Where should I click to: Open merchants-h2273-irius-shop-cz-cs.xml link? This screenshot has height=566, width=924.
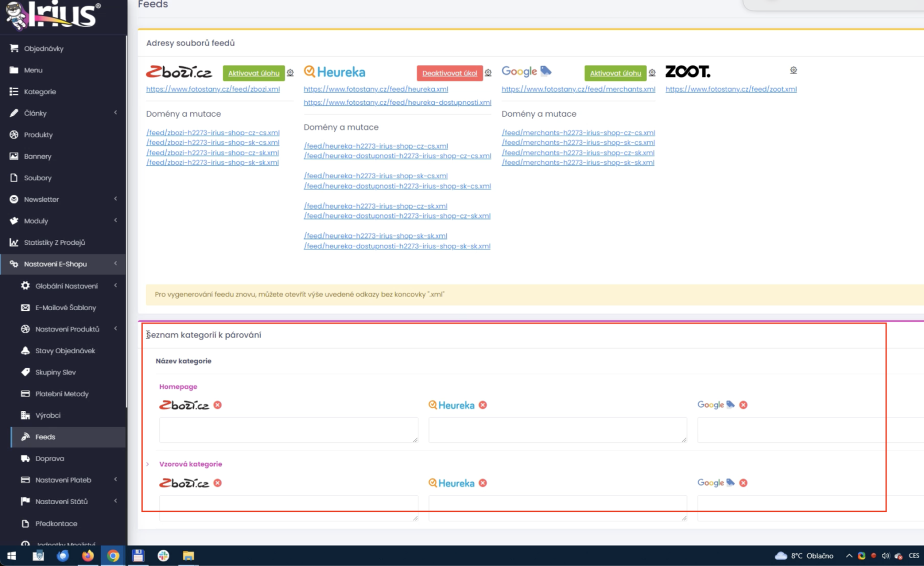pyautogui.click(x=578, y=133)
